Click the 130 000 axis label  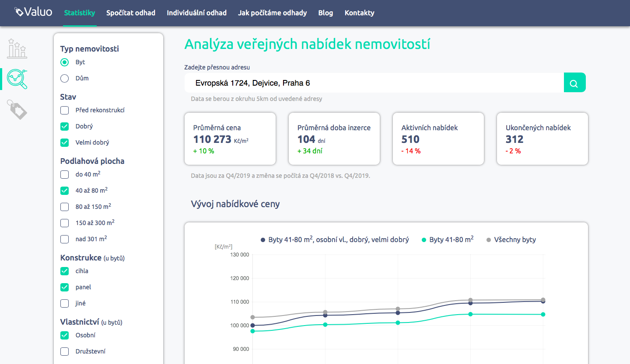(x=239, y=255)
